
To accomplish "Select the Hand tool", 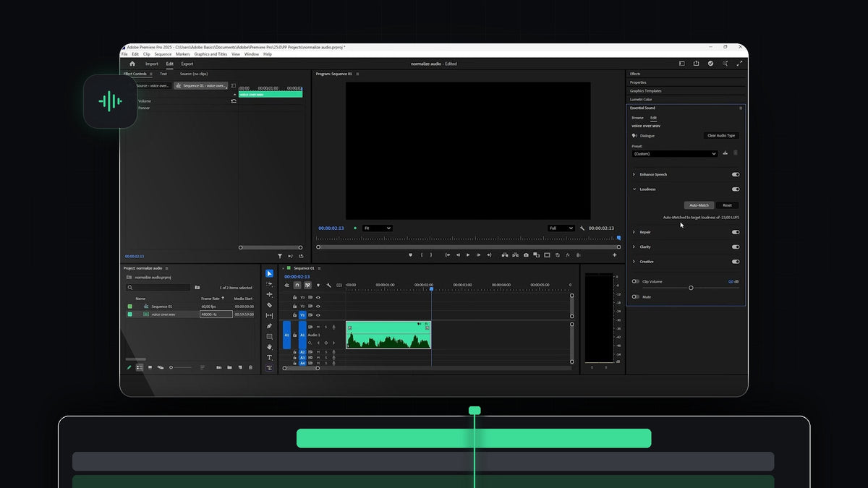I will point(269,347).
